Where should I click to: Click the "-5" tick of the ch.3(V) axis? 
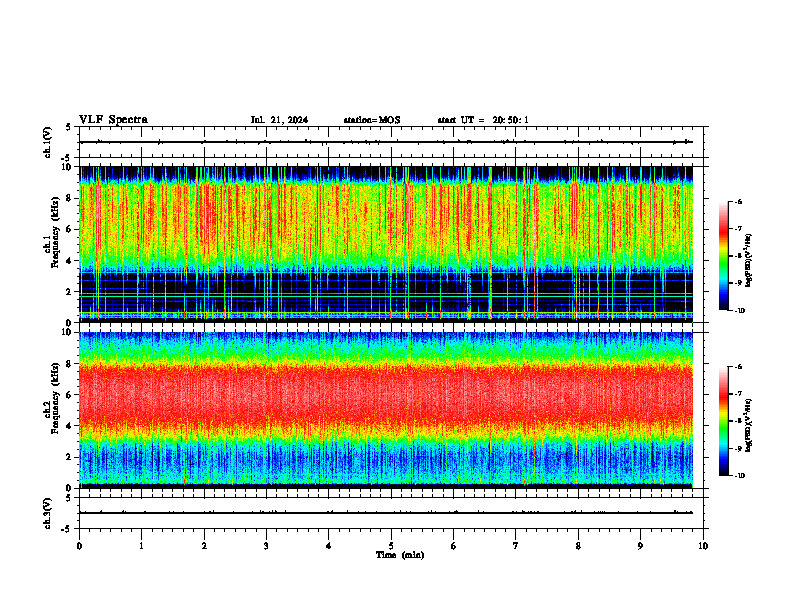point(68,529)
